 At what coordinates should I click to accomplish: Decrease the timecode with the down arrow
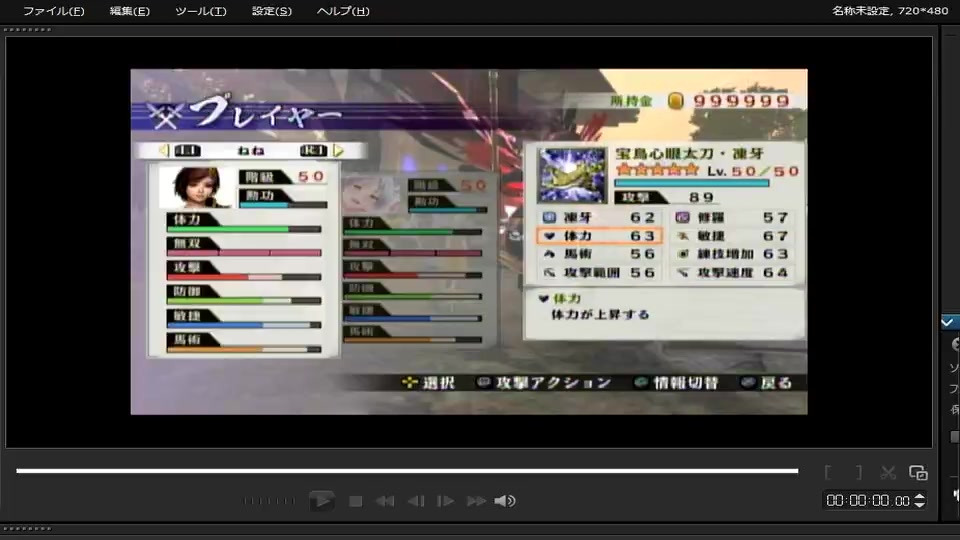pyautogui.click(x=919, y=504)
